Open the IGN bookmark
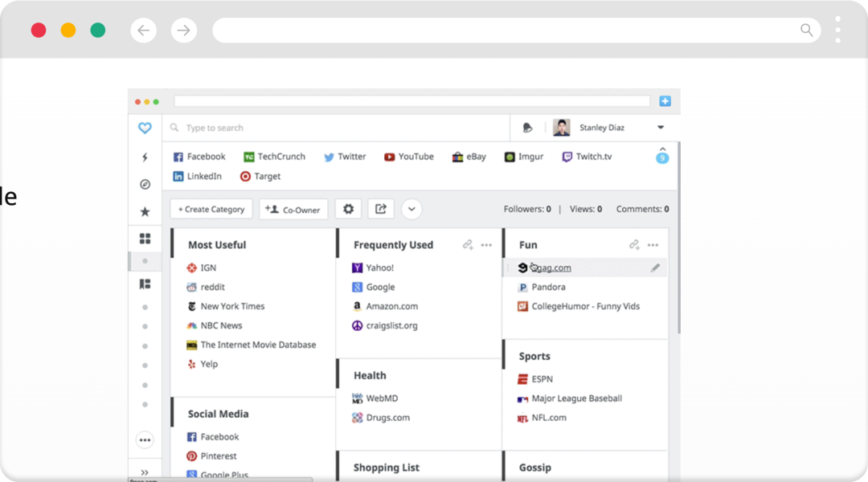Viewport: 868px width, 482px height. point(202,268)
